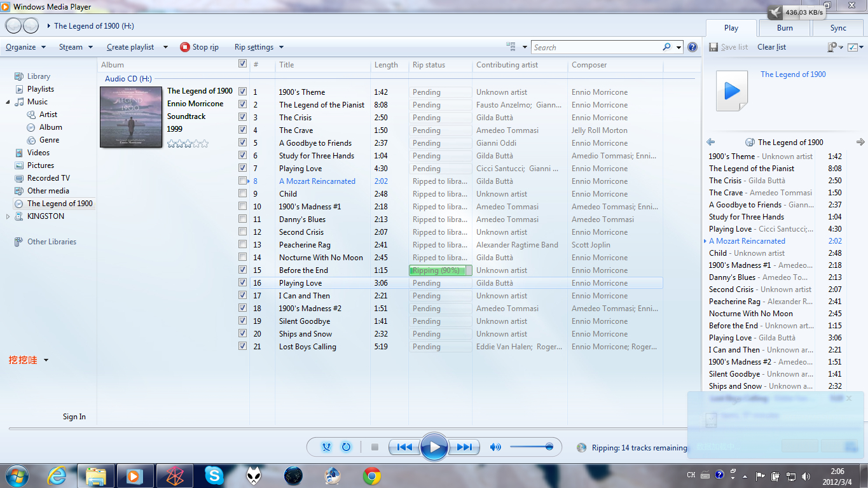This screenshot has width=868, height=488.
Task: Go back with the Back arrow button
Action: pyautogui.click(x=13, y=26)
